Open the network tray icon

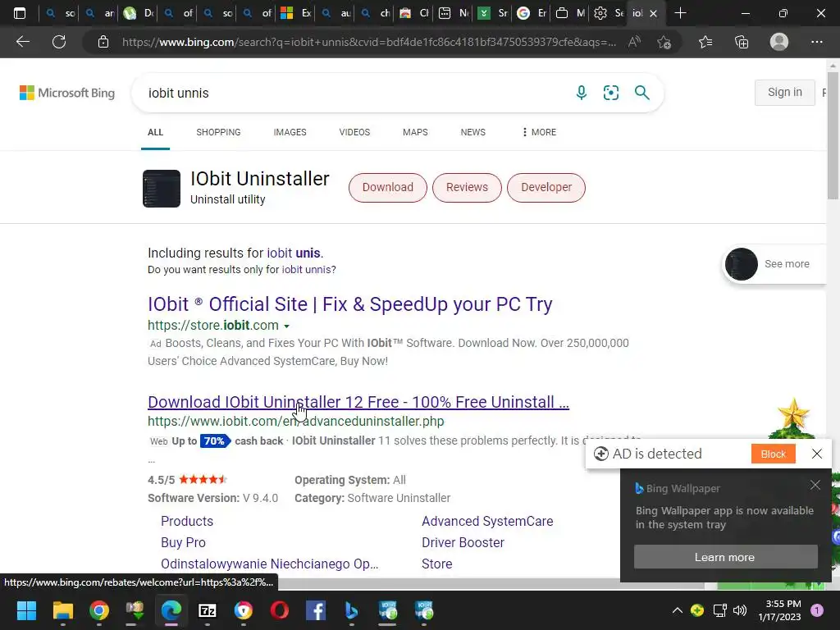coord(719,610)
